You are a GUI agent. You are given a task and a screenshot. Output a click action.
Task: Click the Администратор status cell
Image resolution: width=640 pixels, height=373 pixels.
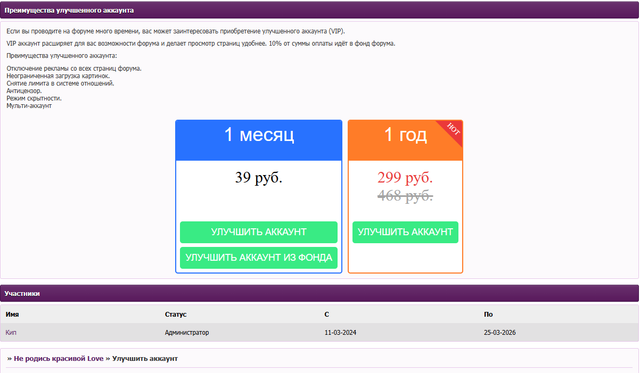point(187,333)
